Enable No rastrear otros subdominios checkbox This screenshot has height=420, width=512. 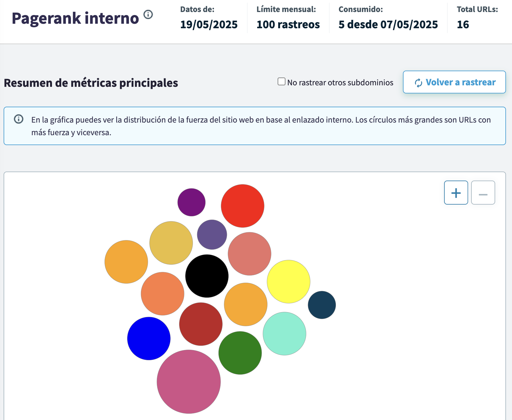tap(281, 82)
